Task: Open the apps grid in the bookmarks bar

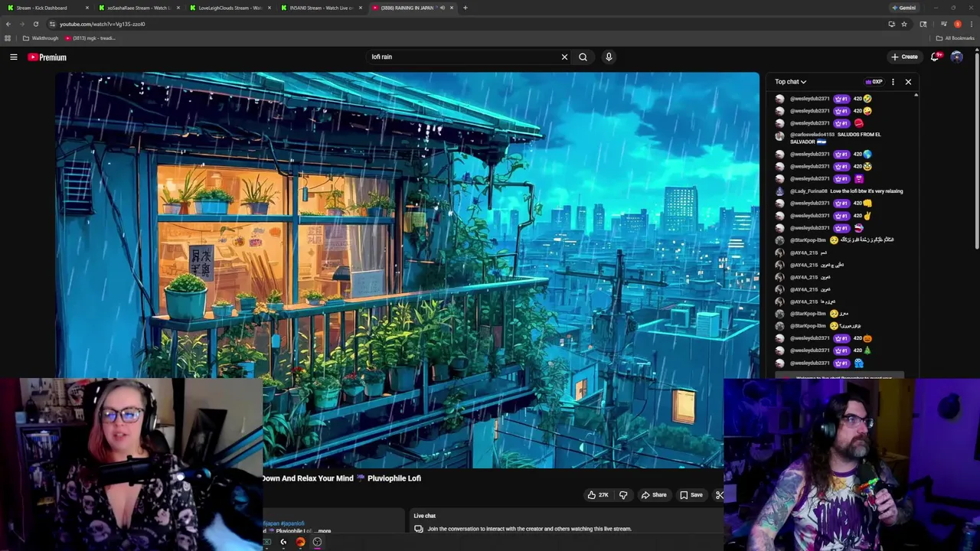Action: pos(8,38)
